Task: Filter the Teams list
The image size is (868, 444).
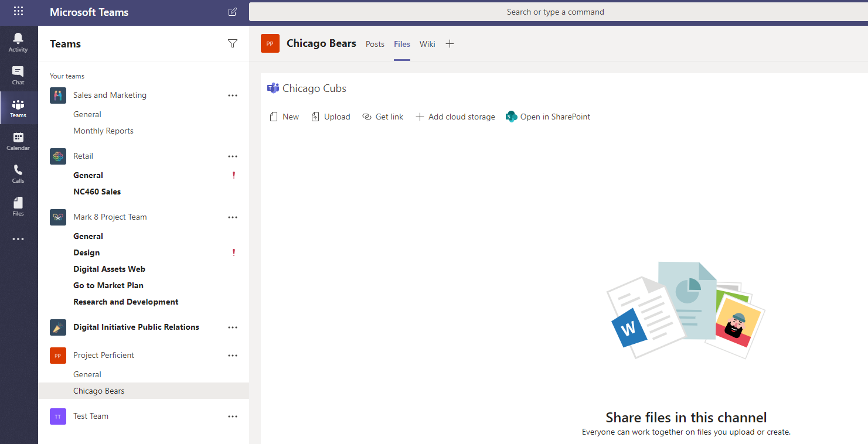Action: [233, 43]
